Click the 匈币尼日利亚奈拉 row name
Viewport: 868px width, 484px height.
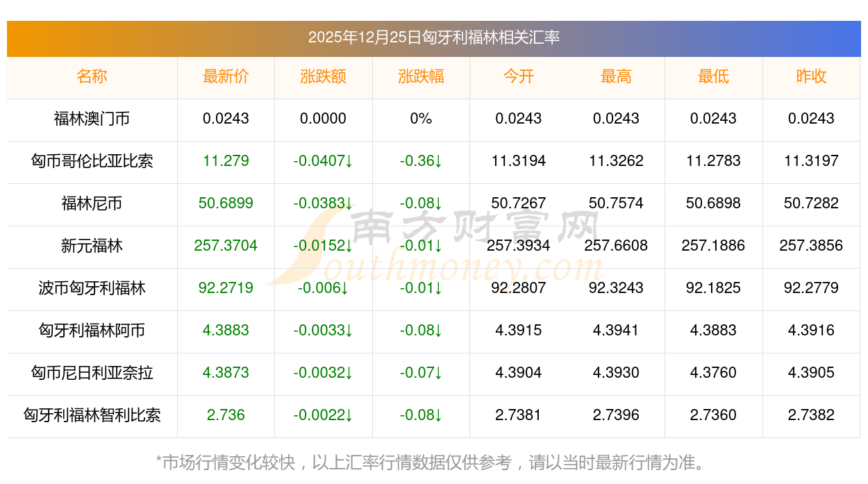click(x=92, y=373)
